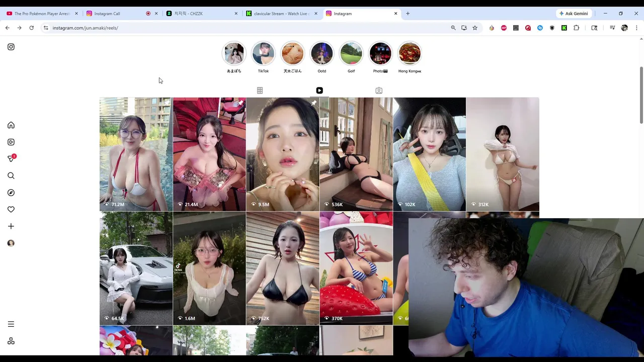Switch to the 치지직 - CHZZK tab

202,14
